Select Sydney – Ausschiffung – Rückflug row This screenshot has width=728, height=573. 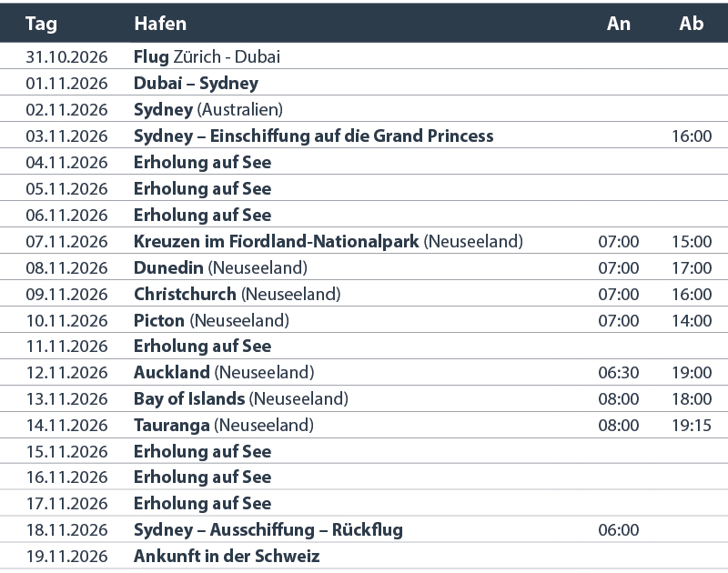[x=268, y=529]
